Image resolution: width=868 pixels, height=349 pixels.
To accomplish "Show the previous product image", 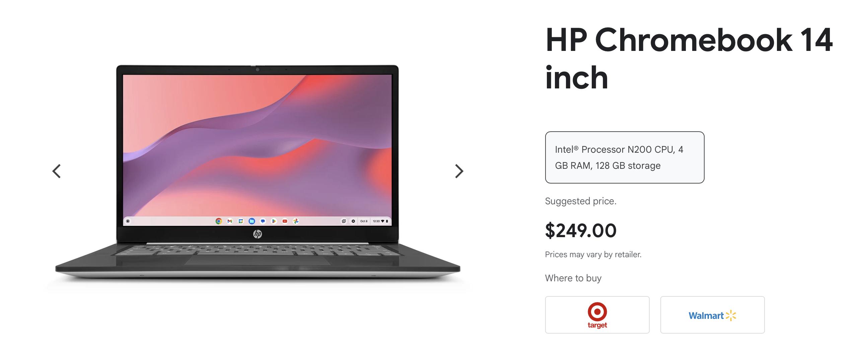I will click(x=57, y=171).
